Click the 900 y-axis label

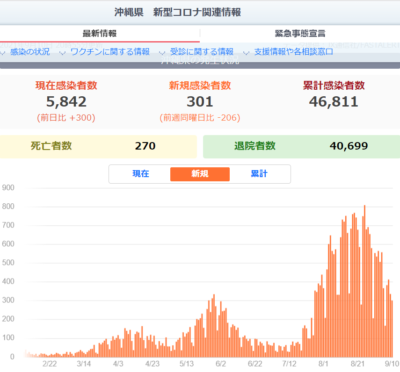pyautogui.click(x=8, y=188)
